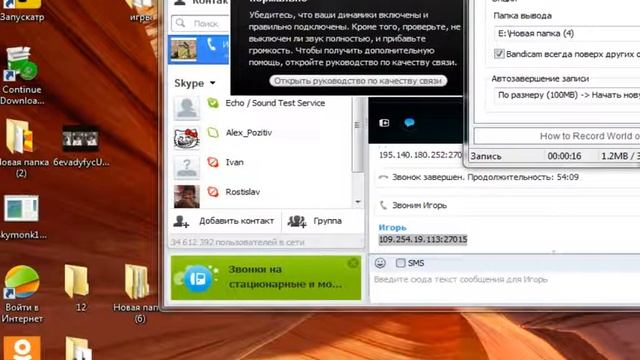Close the green calls promo banner
Viewport: 640px width, 360px height.
pos(353,263)
